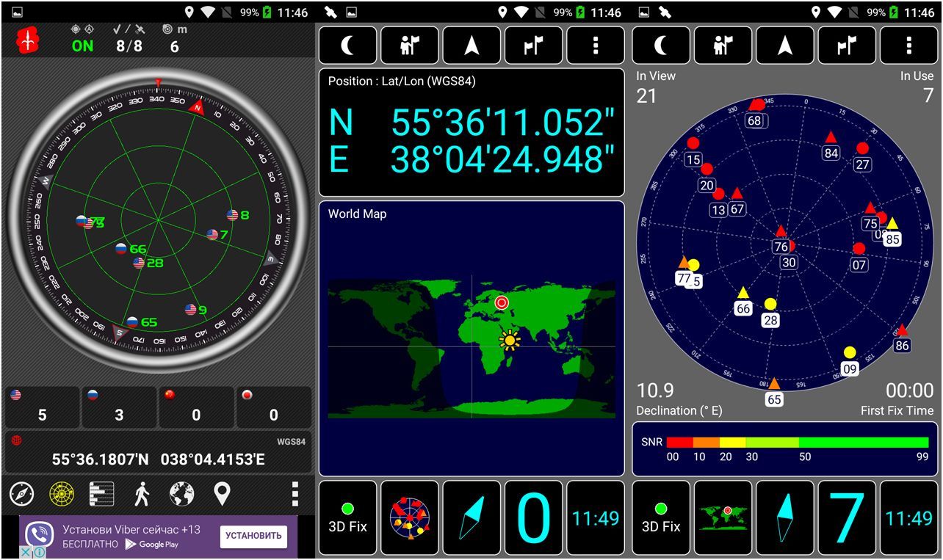
Task: Tap the 3D Fix button in right screen
Action: coord(661,517)
